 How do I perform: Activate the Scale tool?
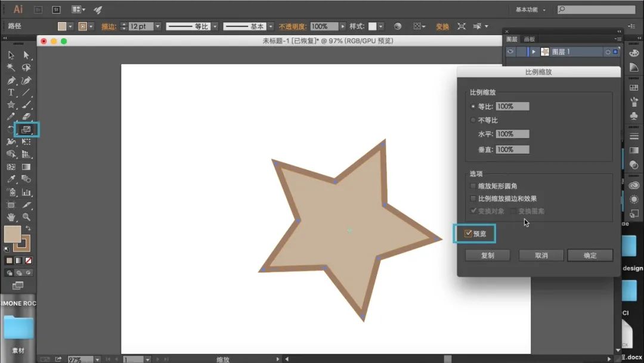pos(26,130)
